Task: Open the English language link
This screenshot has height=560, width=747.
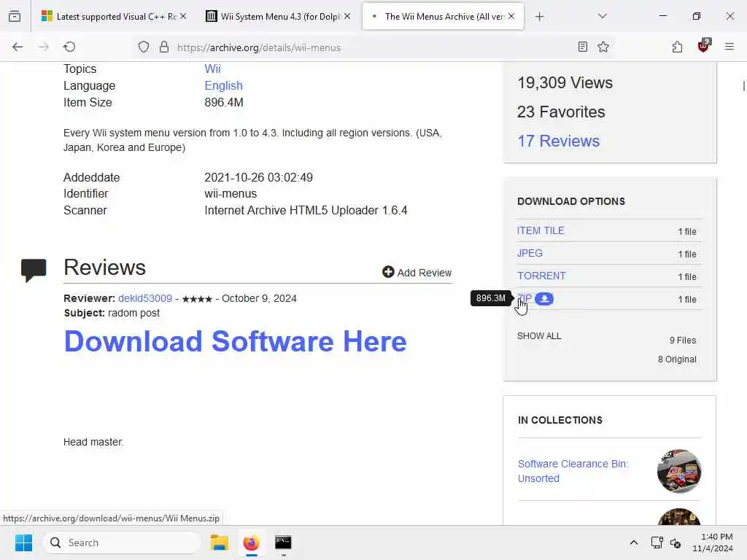Action: (x=223, y=86)
